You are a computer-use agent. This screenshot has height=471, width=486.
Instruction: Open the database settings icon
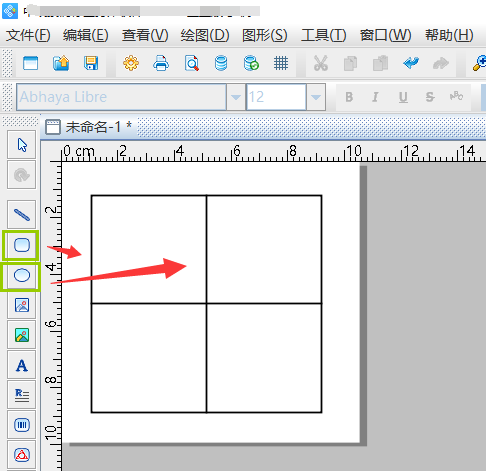click(x=221, y=63)
